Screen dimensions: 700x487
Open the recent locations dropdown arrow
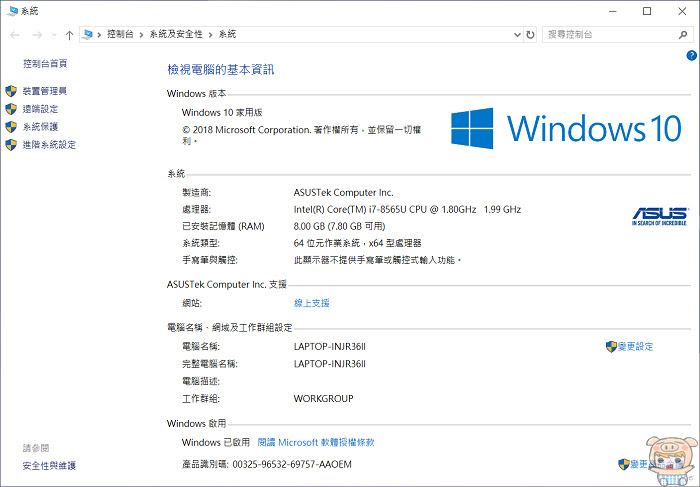coord(54,35)
